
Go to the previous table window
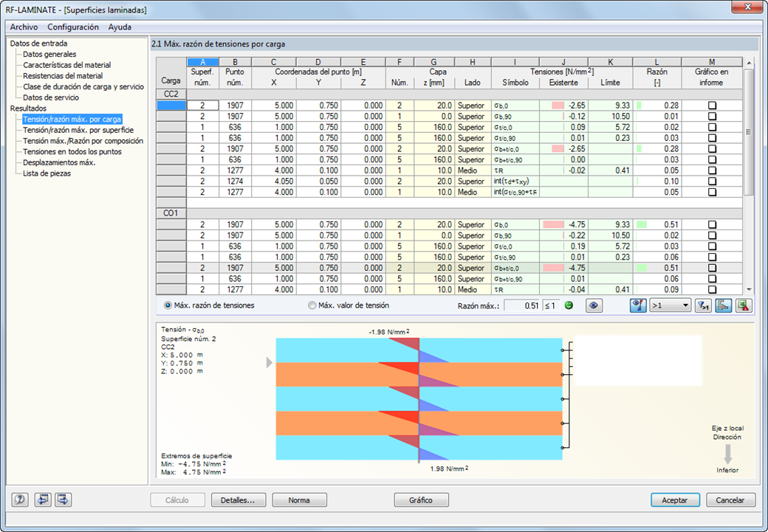(43, 500)
